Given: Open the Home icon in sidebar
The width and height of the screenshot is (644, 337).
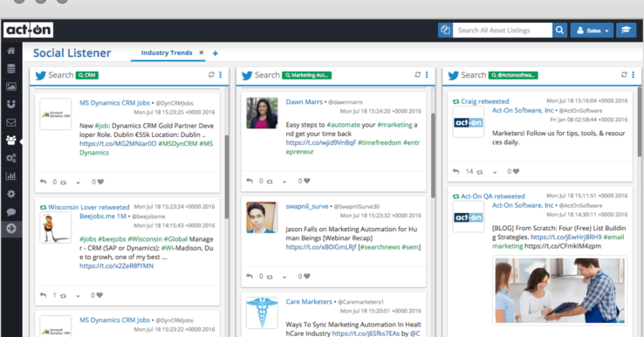Looking at the screenshot, I should click(x=11, y=51).
